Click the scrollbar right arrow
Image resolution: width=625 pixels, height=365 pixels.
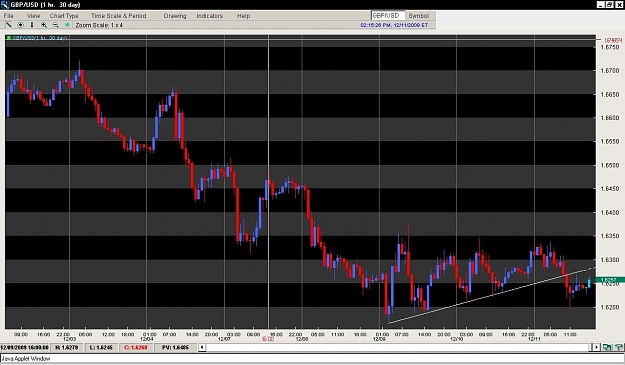coord(596,347)
